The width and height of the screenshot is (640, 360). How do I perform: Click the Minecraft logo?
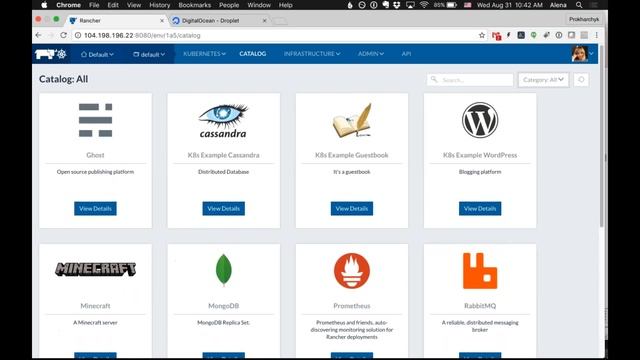(96, 269)
